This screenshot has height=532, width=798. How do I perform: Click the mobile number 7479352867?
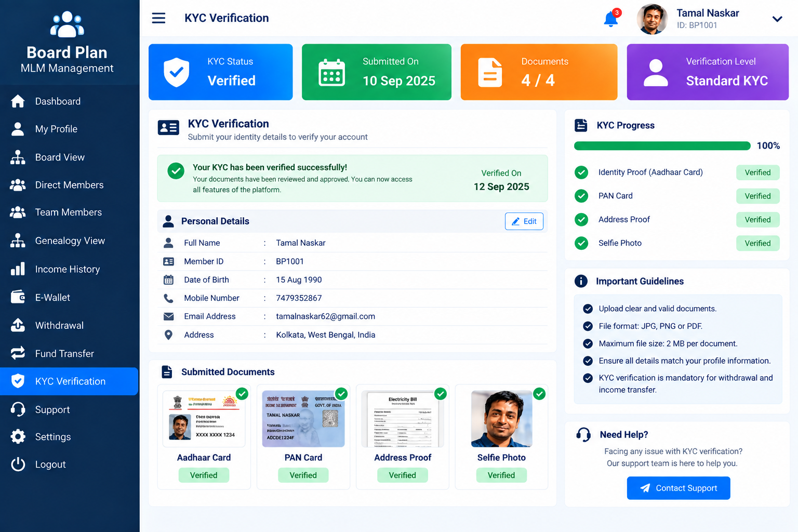(x=299, y=298)
